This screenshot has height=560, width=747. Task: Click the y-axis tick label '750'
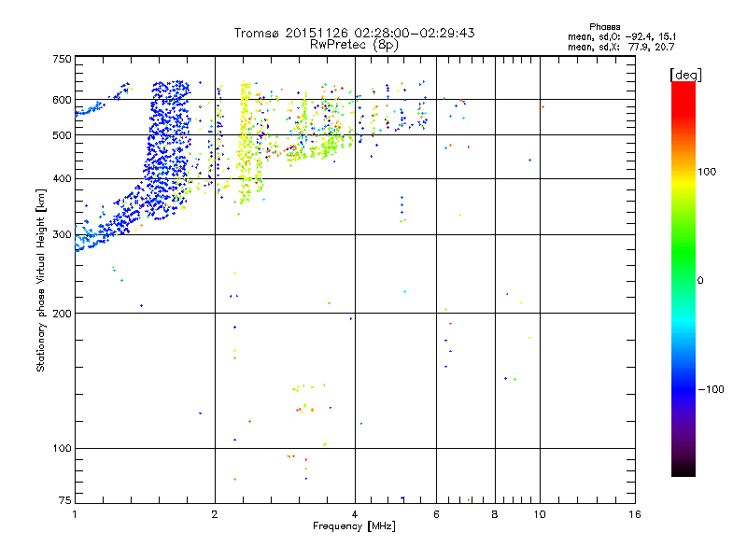point(62,59)
